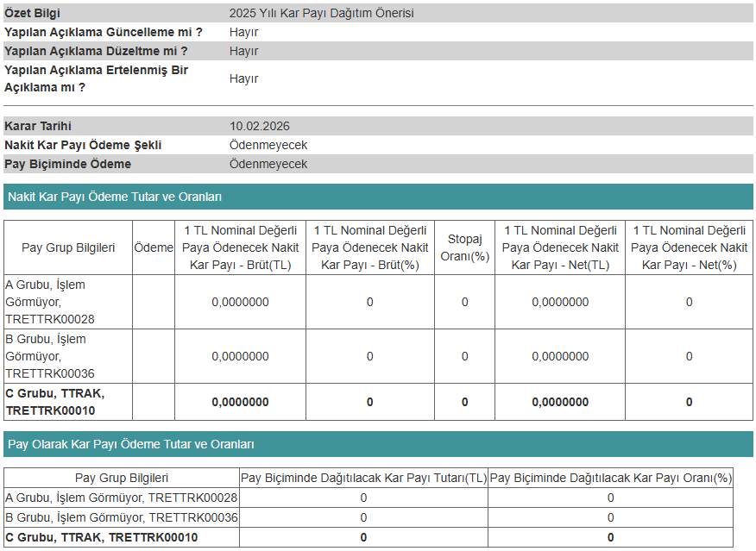Viewport: 756px width, 551px height.
Task: Click the "Özet Bilgi" row label
Action: [33, 13]
